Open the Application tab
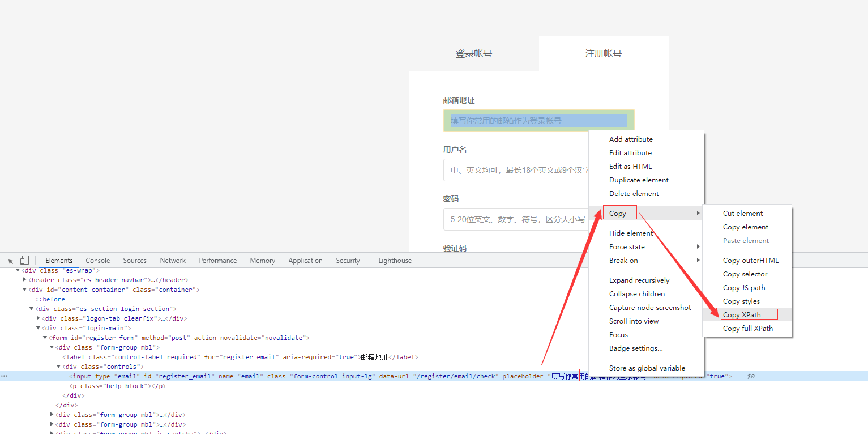868x434 pixels. tap(305, 261)
